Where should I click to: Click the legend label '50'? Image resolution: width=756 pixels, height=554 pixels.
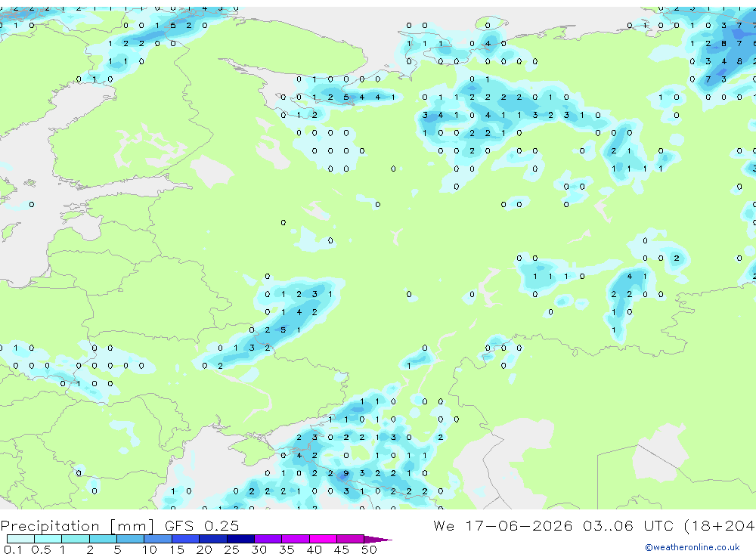(x=369, y=549)
